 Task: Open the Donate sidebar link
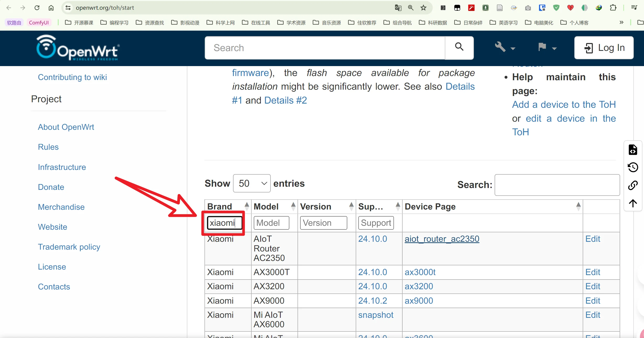click(x=51, y=187)
